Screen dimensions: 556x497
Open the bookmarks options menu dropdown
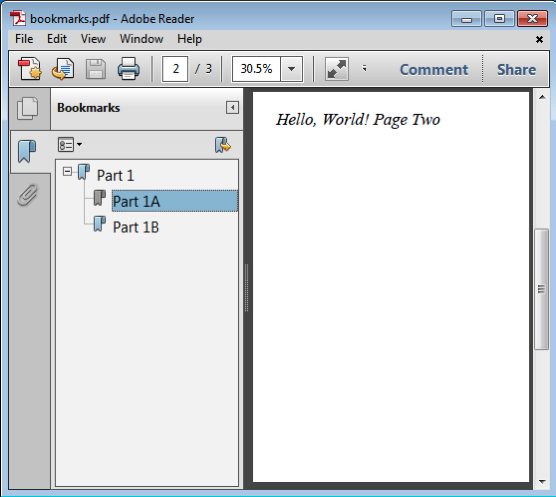click(70, 145)
